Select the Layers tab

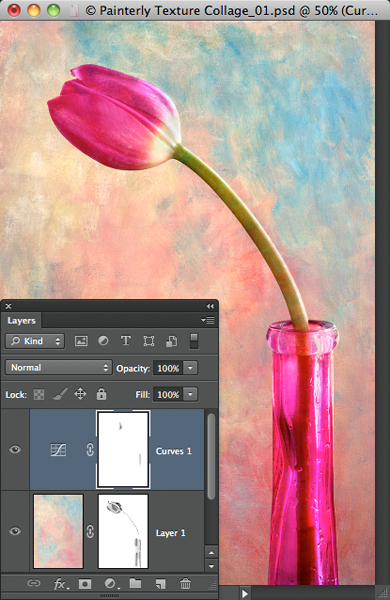[21, 320]
